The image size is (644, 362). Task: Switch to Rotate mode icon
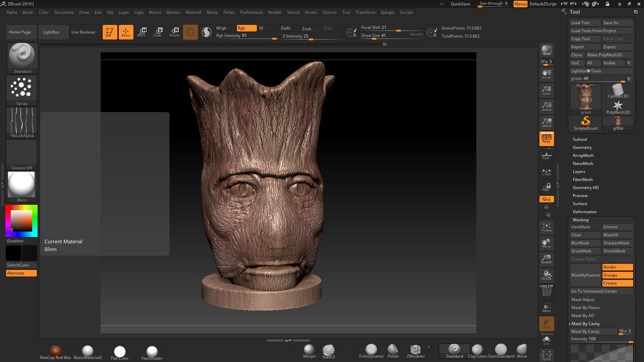click(x=174, y=32)
